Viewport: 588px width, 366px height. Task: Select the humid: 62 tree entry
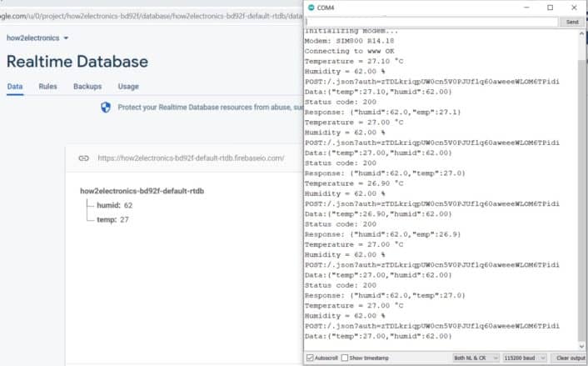pos(114,205)
